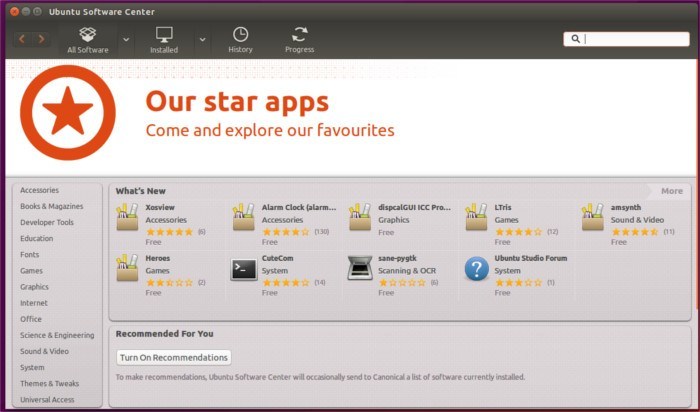Open the Xosview app title
Image resolution: width=700 pixels, height=412 pixels.
pos(160,207)
